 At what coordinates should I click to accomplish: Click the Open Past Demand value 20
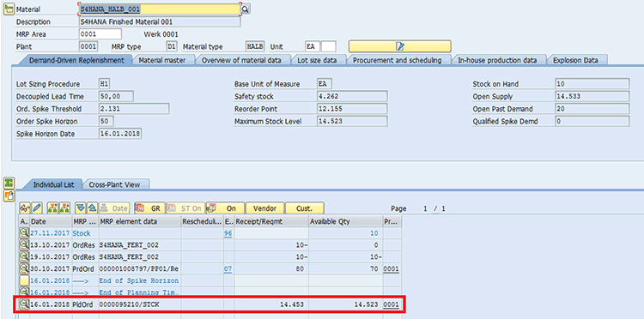(592, 109)
